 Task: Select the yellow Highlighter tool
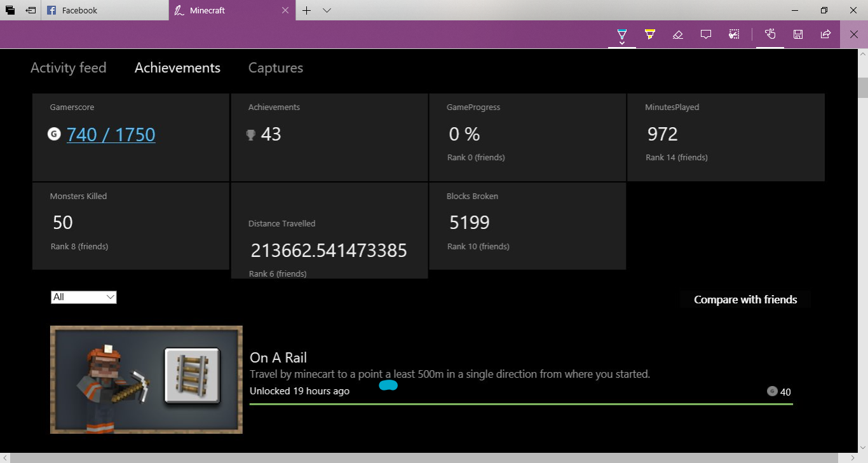click(x=649, y=34)
